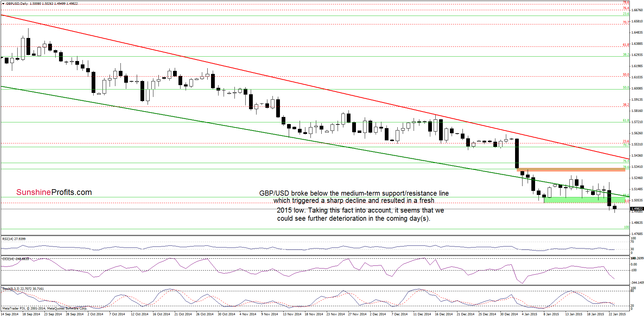This screenshot has height=317, width=644.
Task: Click the 4 Nov 2014 date label
Action: 248,314
